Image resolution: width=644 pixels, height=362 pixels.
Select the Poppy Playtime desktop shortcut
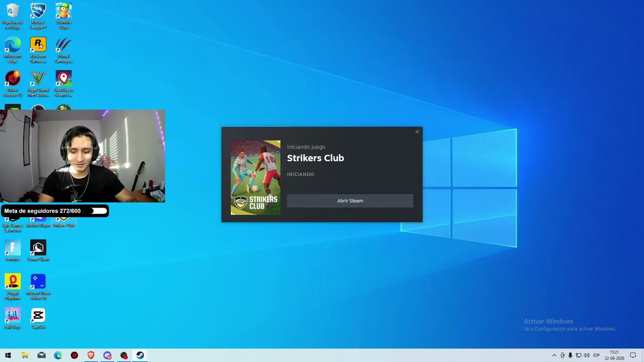[x=13, y=287]
